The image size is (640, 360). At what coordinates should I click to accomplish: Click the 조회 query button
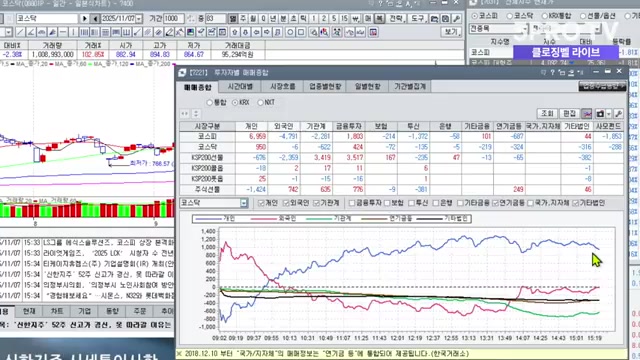click(x=547, y=113)
